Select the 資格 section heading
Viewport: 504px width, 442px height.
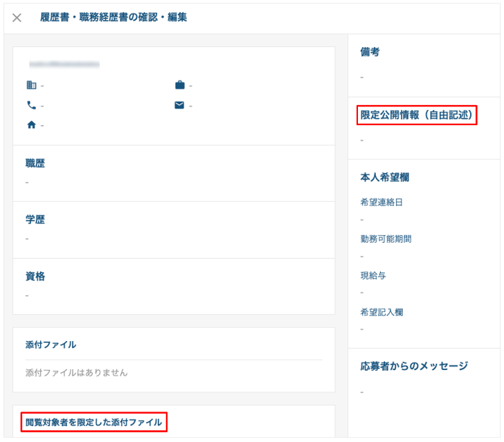35,276
